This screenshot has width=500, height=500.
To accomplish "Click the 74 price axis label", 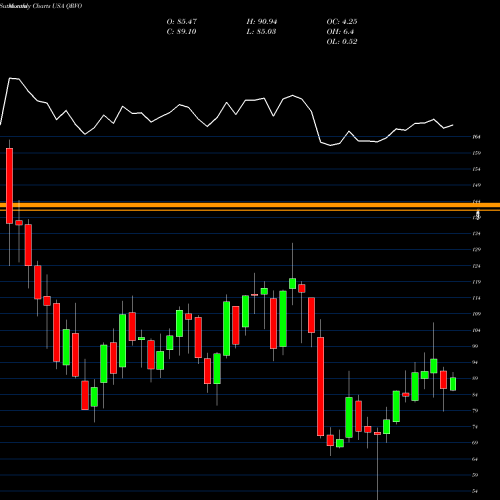I will (x=475, y=426).
